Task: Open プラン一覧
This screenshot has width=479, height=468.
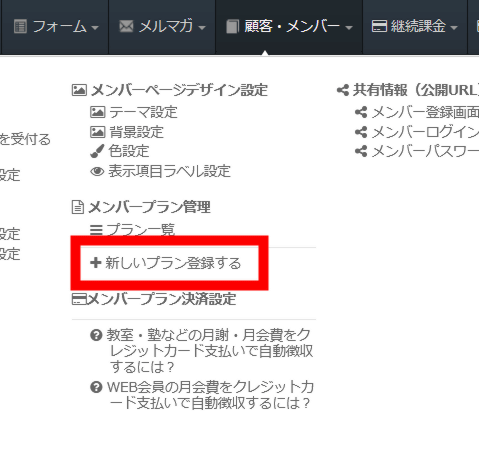Action: click(x=140, y=230)
